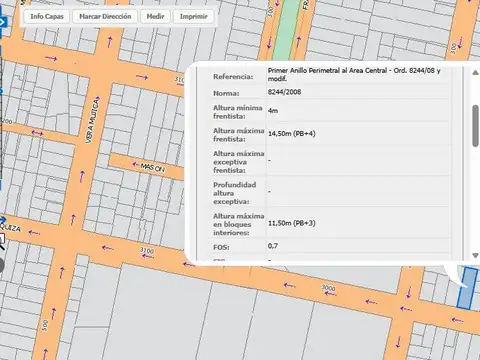The image size is (480, 360).
Task: Select the 4m minimum height value
Action: pos(273,111)
